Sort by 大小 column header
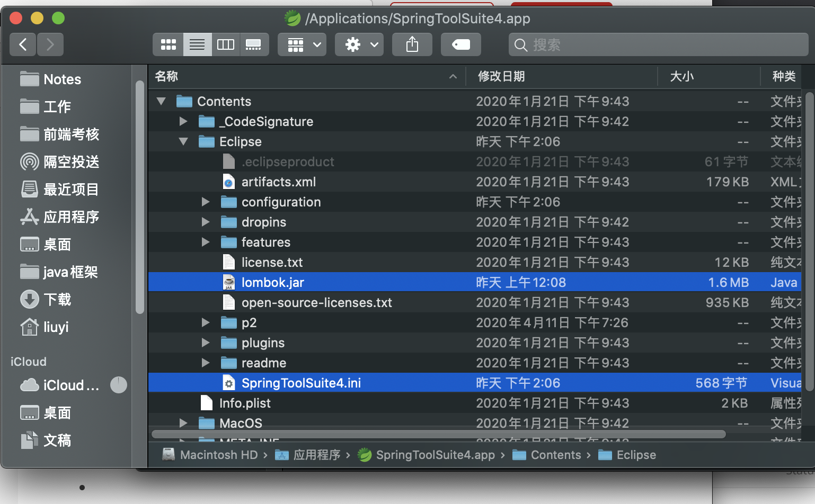 (x=708, y=77)
